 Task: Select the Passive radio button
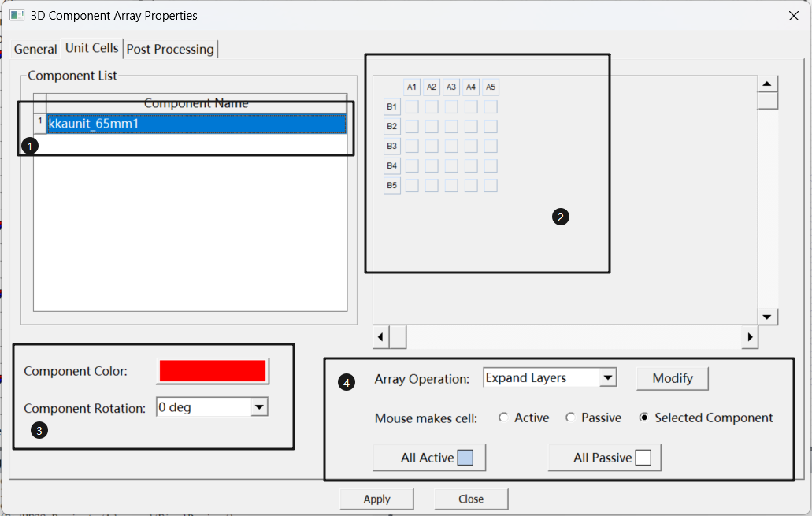[x=570, y=418]
